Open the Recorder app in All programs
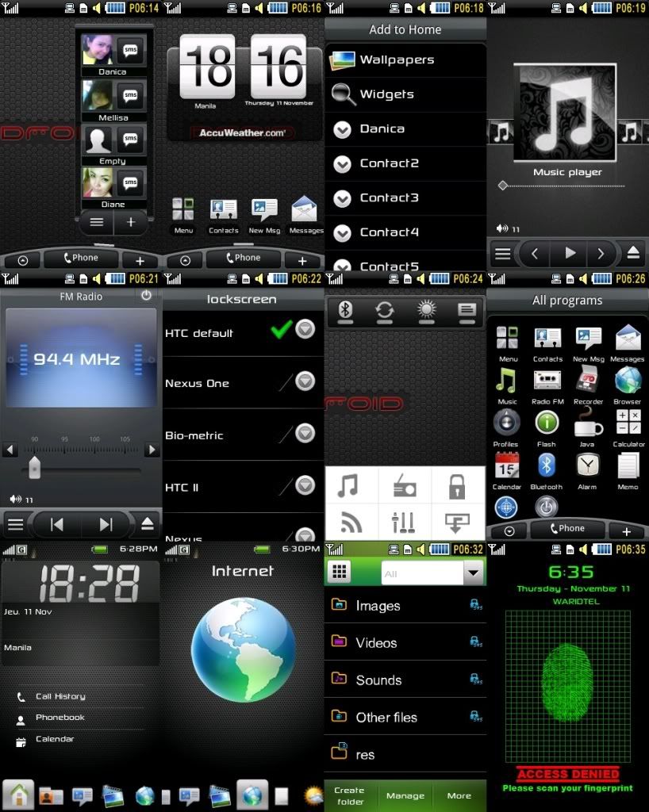Screen dimensions: 649x812 (x=588, y=386)
